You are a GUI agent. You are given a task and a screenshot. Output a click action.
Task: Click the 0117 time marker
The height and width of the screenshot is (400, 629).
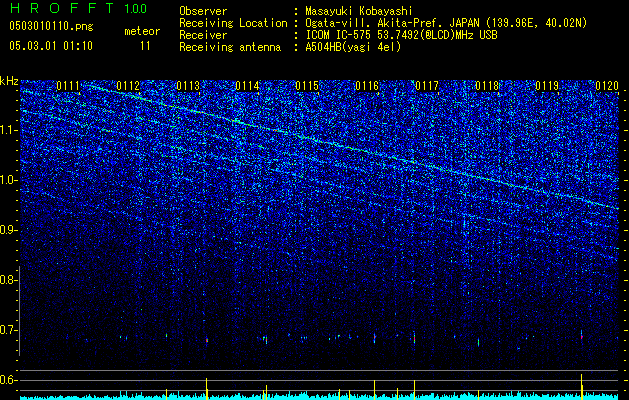coord(427,86)
